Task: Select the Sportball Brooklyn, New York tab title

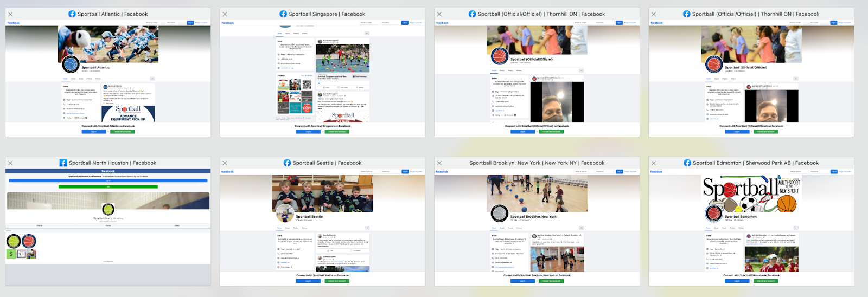Action: (x=537, y=163)
